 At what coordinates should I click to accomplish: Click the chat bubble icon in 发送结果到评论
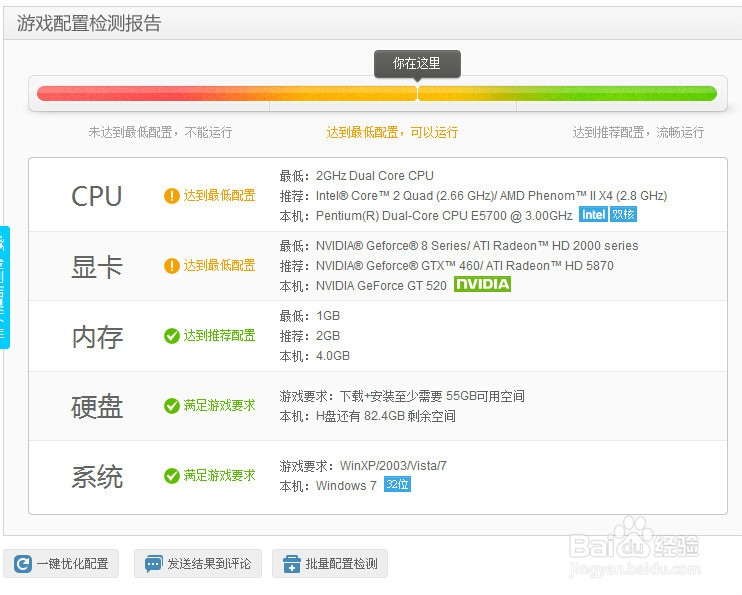[x=153, y=564]
